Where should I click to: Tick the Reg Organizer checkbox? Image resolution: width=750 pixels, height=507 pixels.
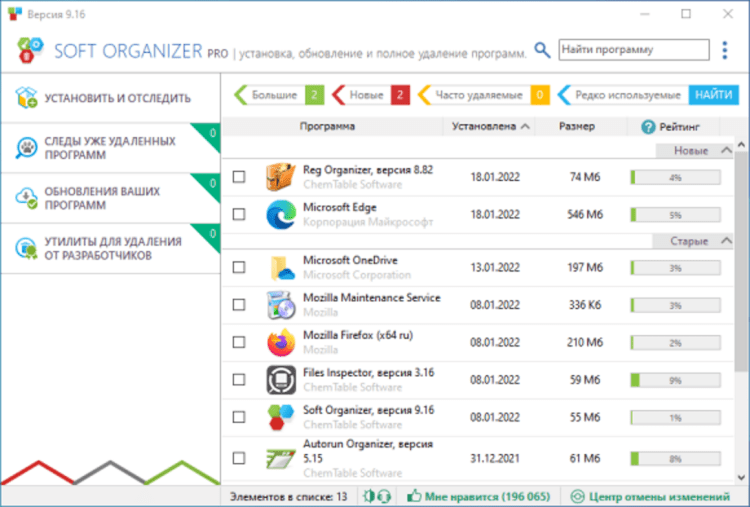[x=239, y=177]
